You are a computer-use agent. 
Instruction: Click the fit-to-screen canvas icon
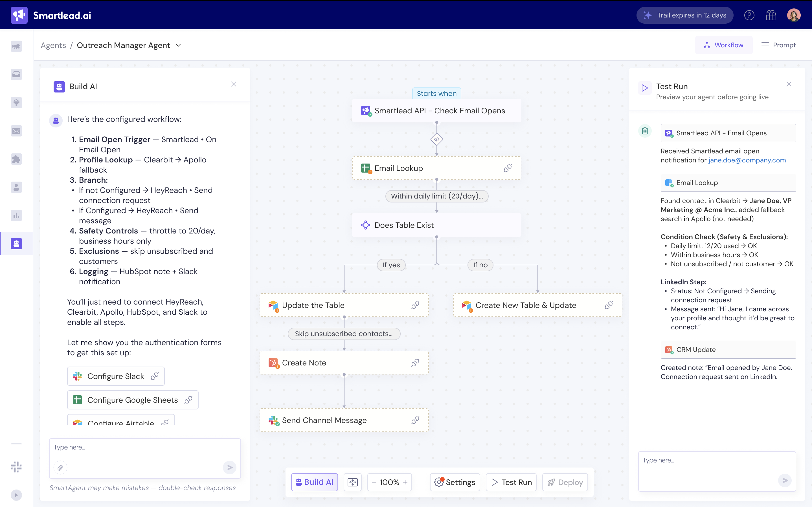click(352, 482)
